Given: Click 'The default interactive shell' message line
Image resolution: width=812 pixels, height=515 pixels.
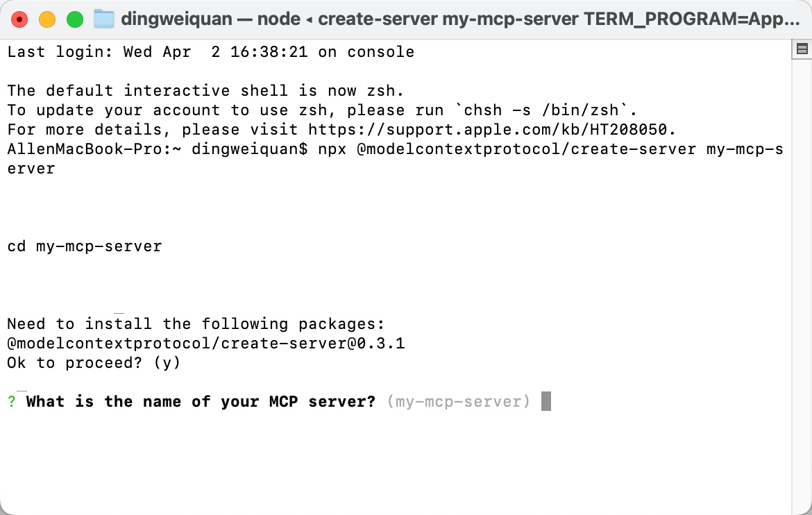Looking at the screenshot, I should click(x=205, y=91).
